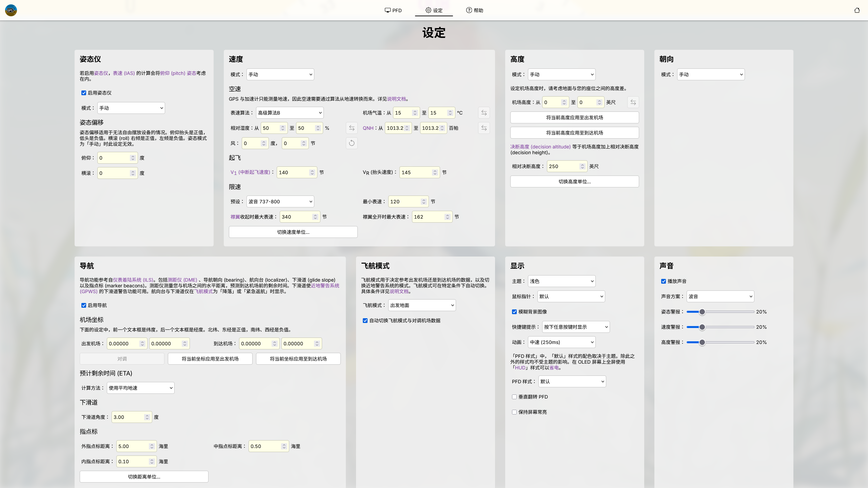Swap airport elevation values icon
Screen dimensions: 868x488
tap(633, 102)
